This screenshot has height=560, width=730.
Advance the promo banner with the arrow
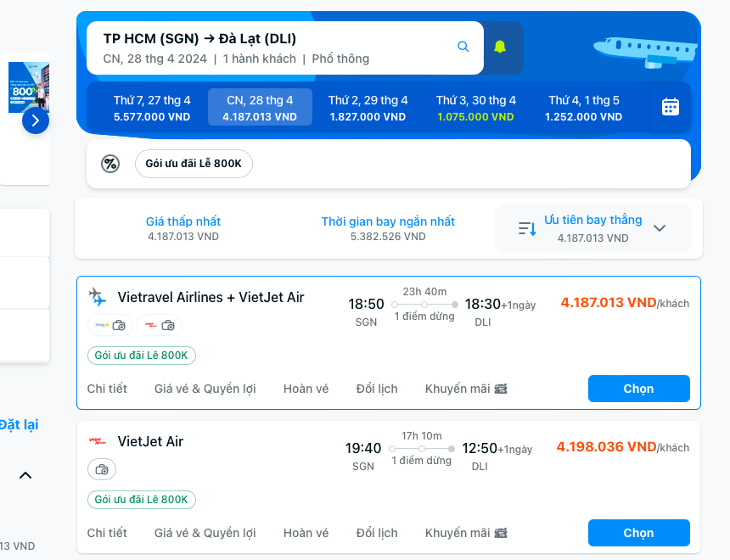35,121
